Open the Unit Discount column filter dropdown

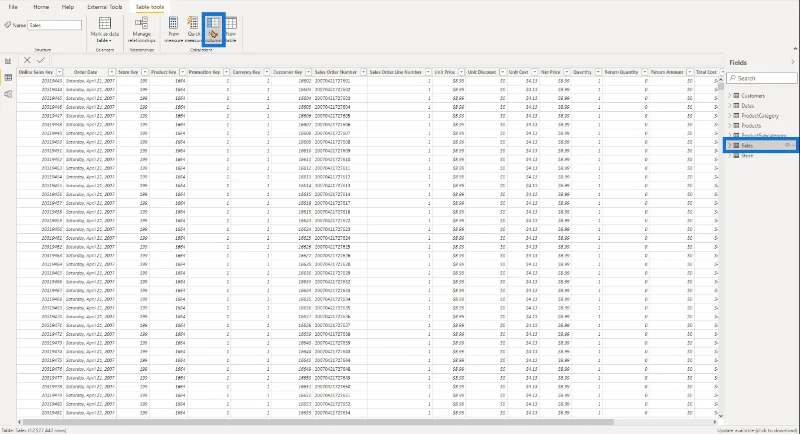click(x=503, y=72)
